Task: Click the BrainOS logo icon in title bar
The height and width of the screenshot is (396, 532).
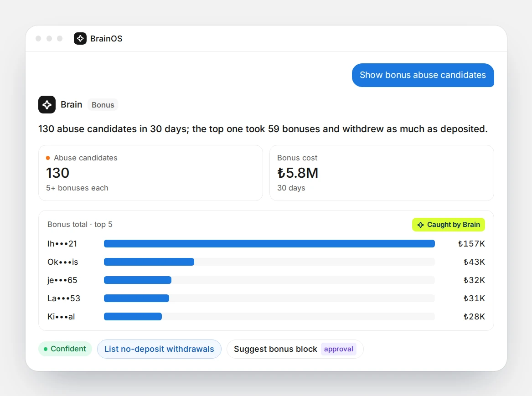Action: point(80,39)
